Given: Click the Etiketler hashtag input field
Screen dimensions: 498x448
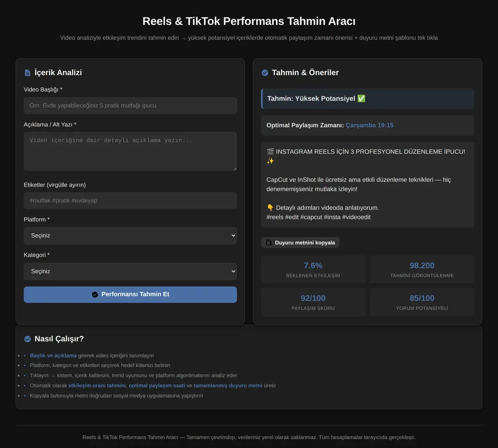Looking at the screenshot, I should [130, 201].
